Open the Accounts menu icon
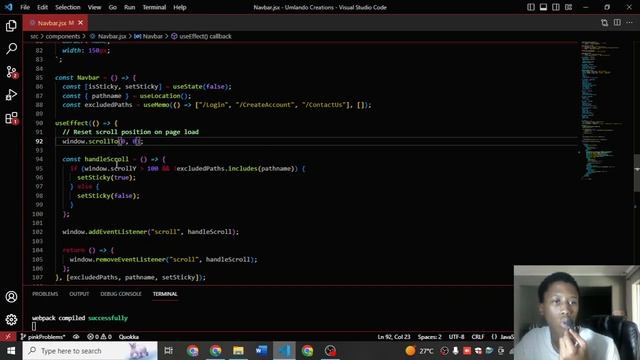This screenshot has width=640, height=360. (x=11, y=297)
